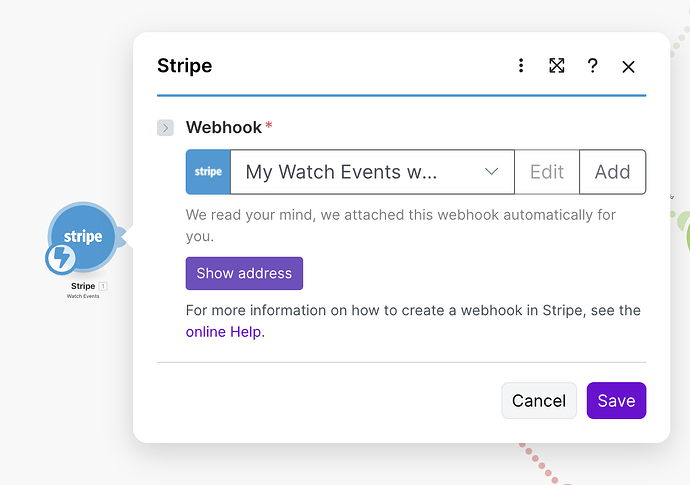The width and height of the screenshot is (690, 485).
Task: Close the Stripe dialog with the X
Action: (x=628, y=66)
